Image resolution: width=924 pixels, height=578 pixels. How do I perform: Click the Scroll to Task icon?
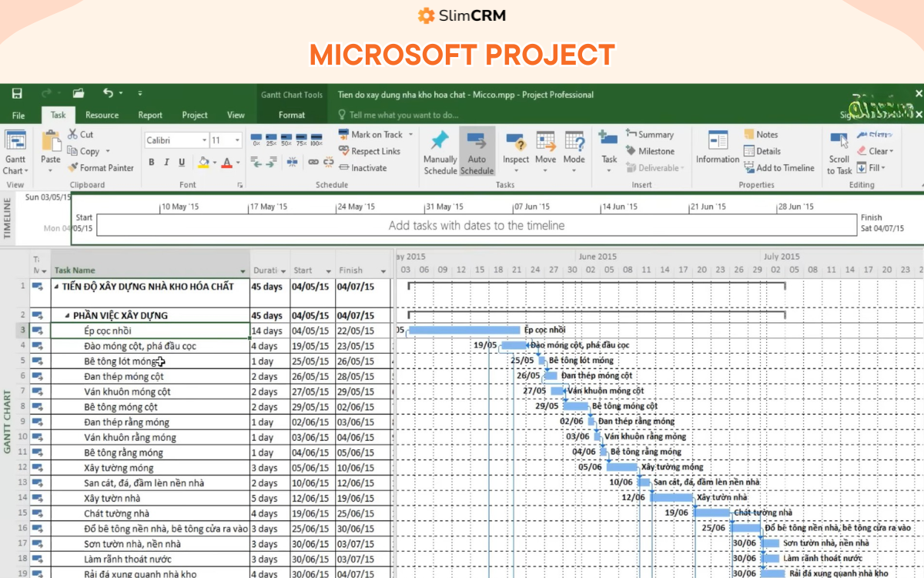pos(839,152)
